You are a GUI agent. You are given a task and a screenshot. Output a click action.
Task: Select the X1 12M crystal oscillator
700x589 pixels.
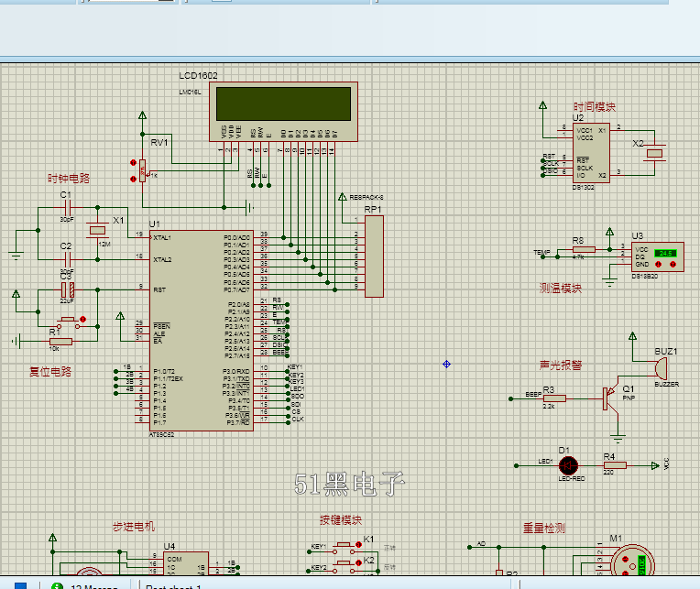(97, 230)
